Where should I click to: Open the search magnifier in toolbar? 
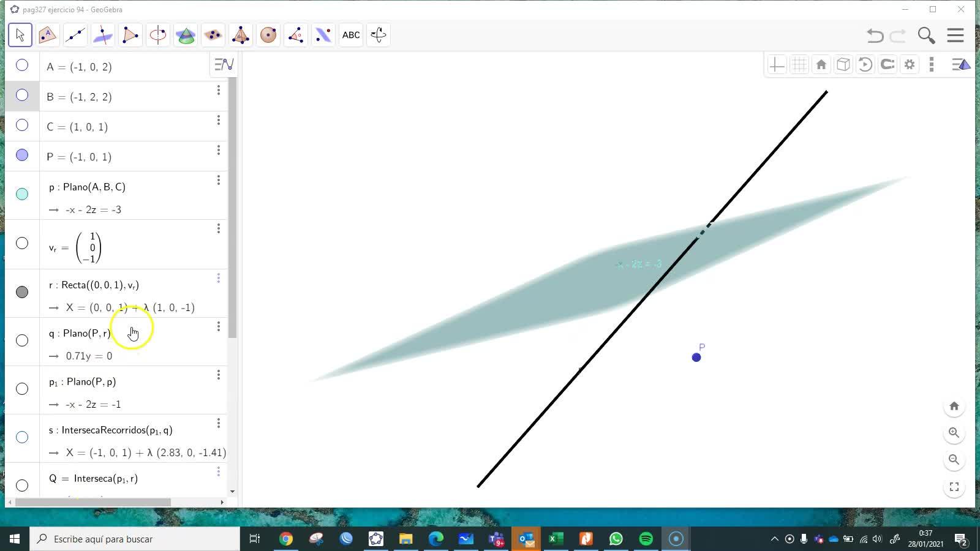pos(926,36)
